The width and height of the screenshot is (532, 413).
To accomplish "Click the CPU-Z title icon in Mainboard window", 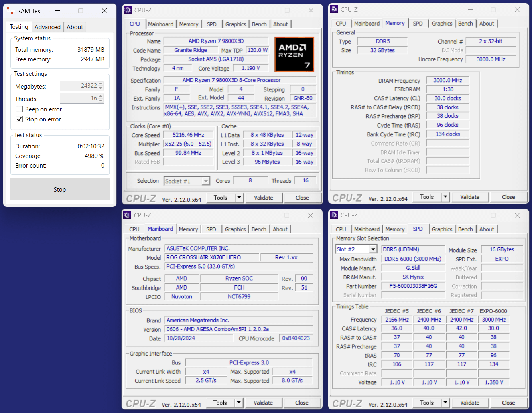I will [x=128, y=215].
